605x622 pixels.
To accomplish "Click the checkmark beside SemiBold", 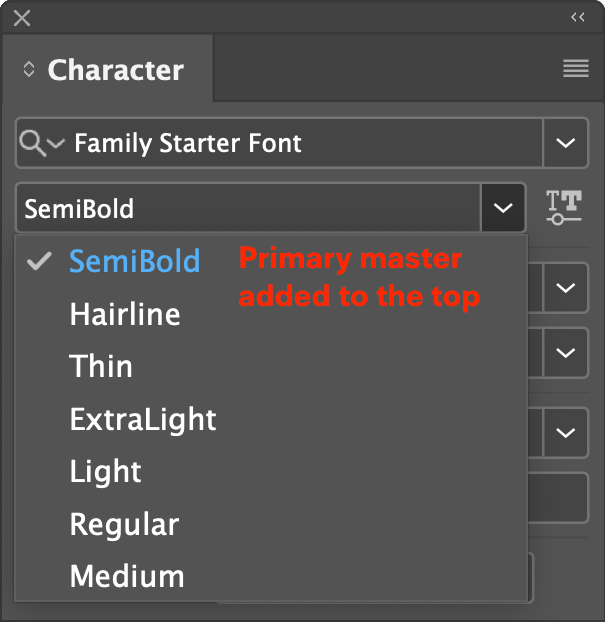I will tap(39, 261).
